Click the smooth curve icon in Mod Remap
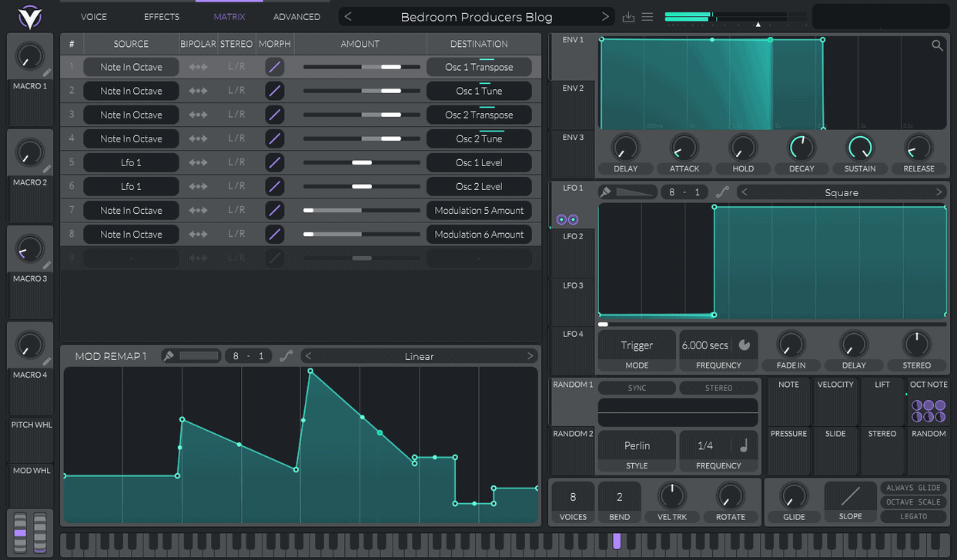 pos(286,356)
